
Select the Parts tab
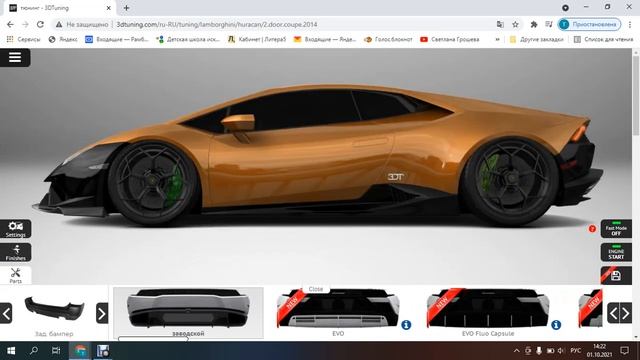coord(16,276)
